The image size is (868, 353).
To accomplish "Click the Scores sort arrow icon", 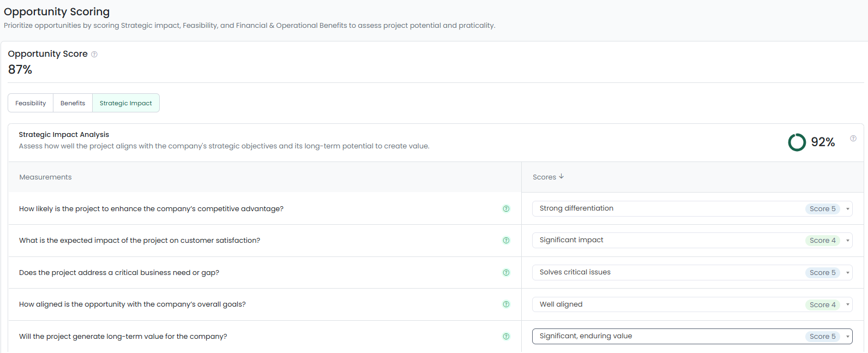I will pos(562,177).
